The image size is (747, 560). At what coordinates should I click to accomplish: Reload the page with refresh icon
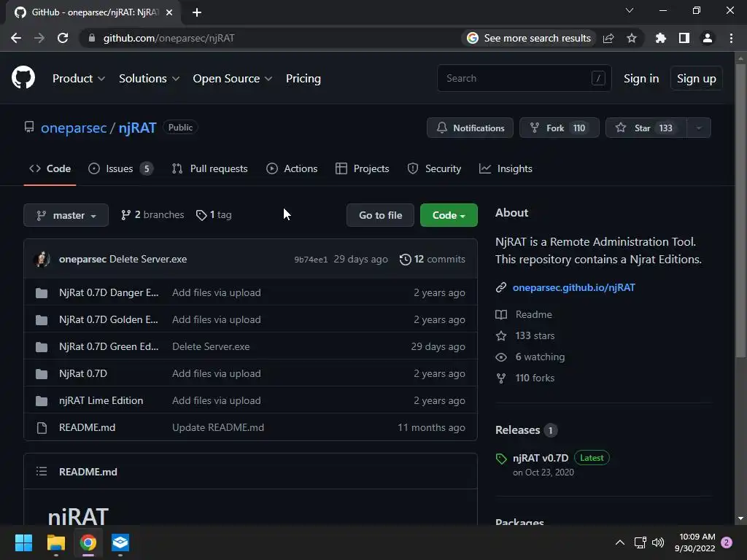(63, 38)
